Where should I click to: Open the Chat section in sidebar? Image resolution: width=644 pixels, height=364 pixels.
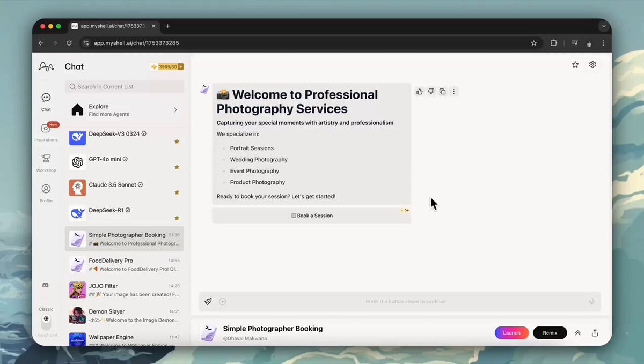pos(46,101)
